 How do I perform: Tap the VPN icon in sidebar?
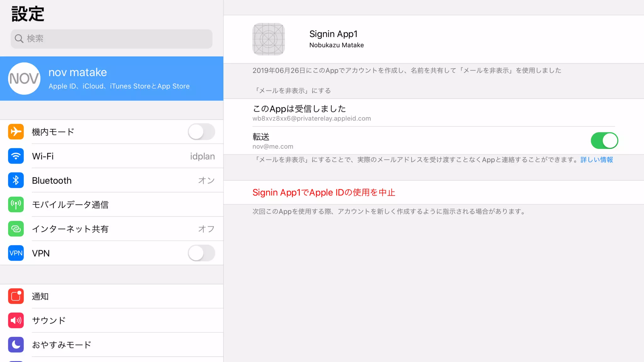pyautogui.click(x=16, y=253)
